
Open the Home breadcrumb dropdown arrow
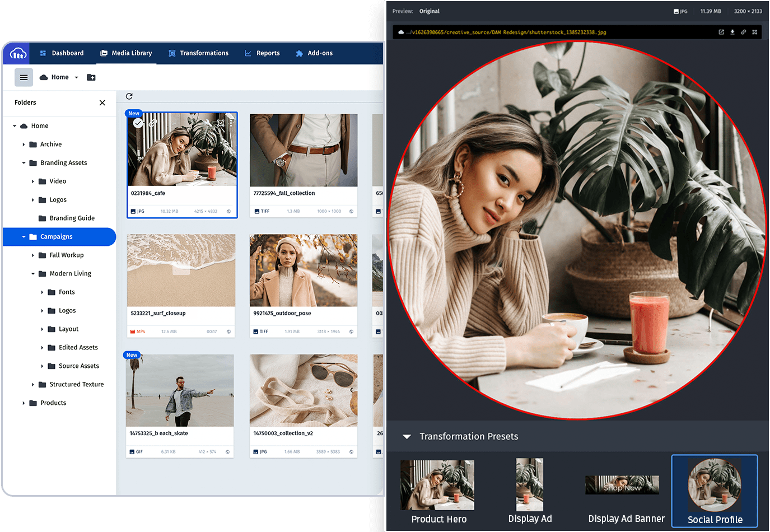(x=76, y=78)
